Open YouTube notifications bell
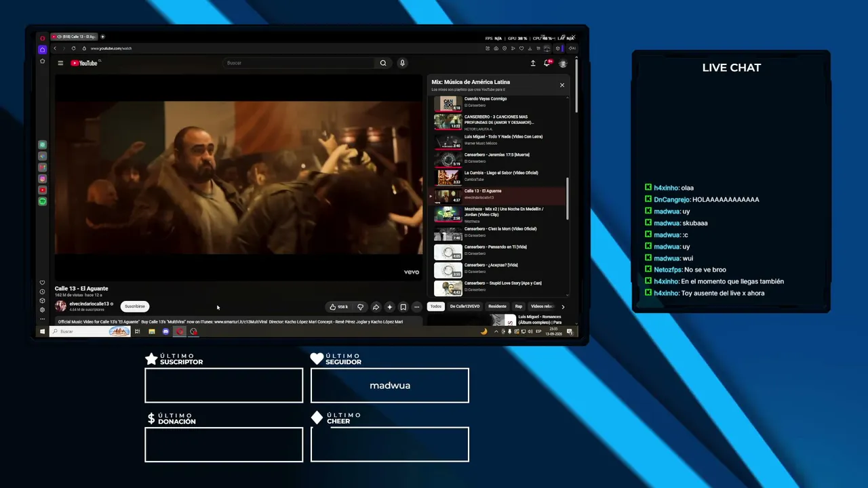The height and width of the screenshot is (488, 868). coord(547,63)
